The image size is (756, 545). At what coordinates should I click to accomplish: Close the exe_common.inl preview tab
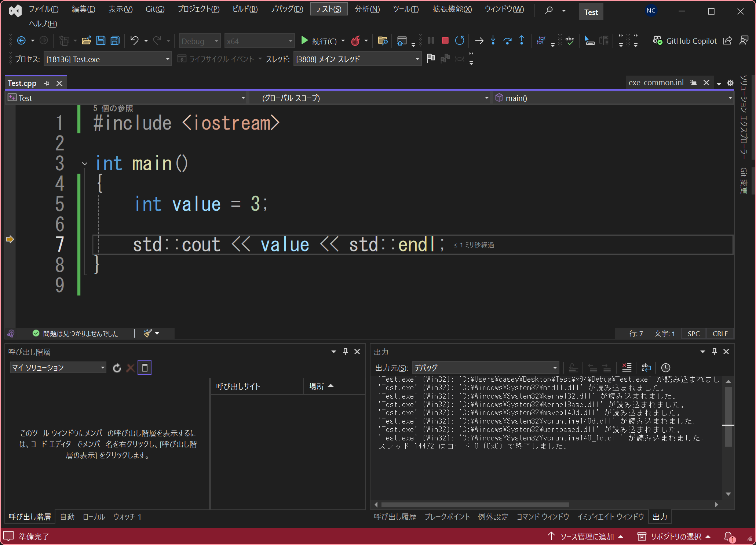(706, 83)
